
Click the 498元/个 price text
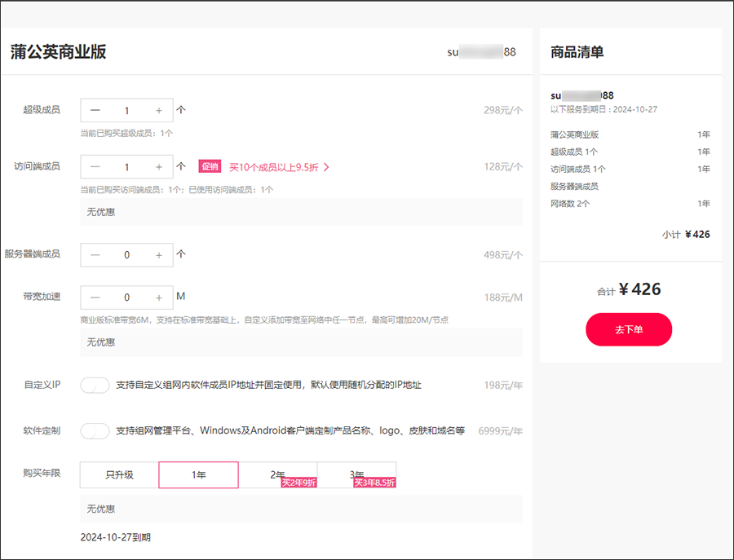pyautogui.click(x=503, y=255)
